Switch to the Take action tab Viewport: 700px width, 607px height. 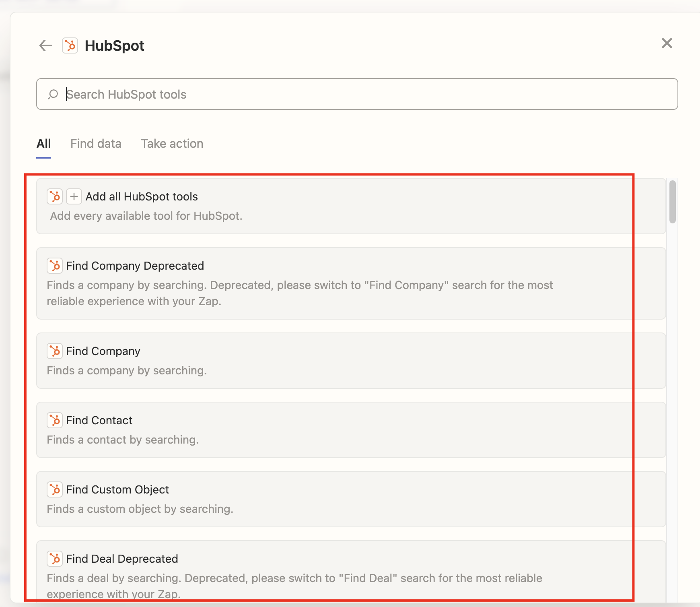(x=172, y=144)
